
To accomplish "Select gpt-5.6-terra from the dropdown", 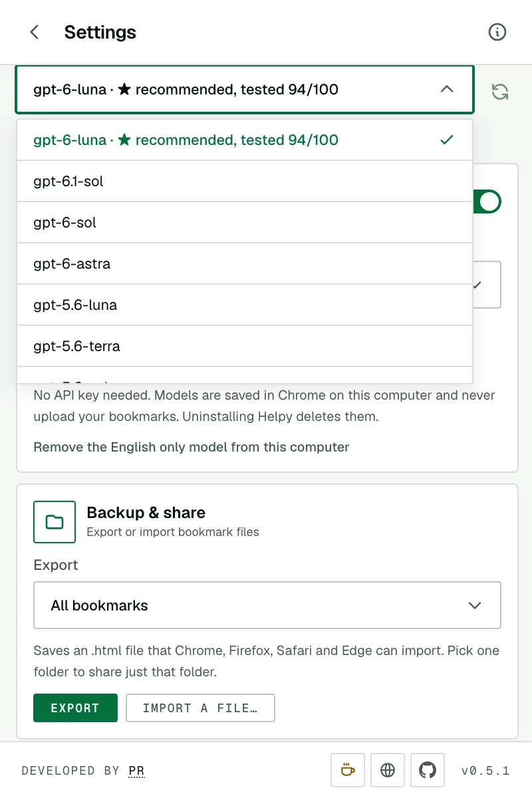I will tap(245, 346).
